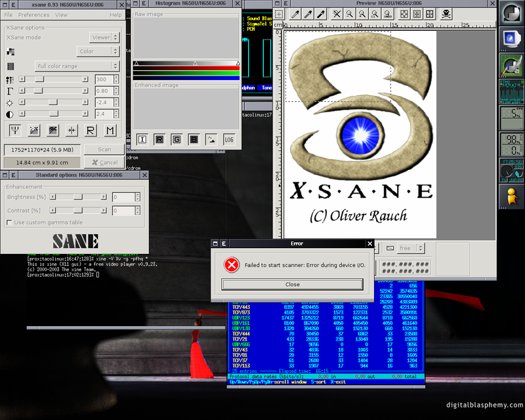The width and height of the screenshot is (525, 420).
Task: Click skull delete preview cache icon
Action: [x=446, y=14]
